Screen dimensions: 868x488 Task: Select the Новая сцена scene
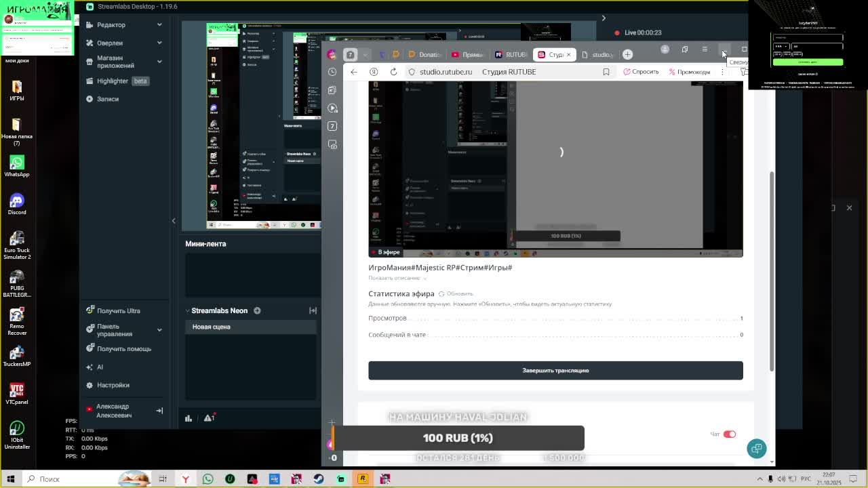click(x=251, y=327)
